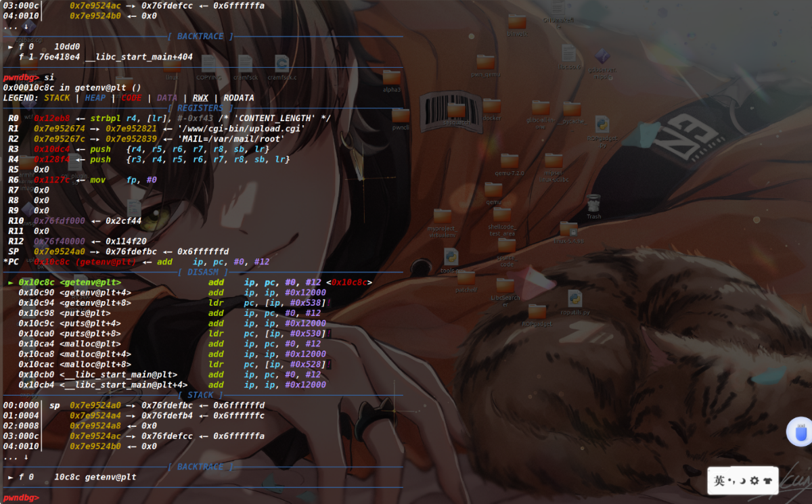Toggle the input method half-moon width icon
This screenshot has width=812, height=504.
tap(742, 481)
